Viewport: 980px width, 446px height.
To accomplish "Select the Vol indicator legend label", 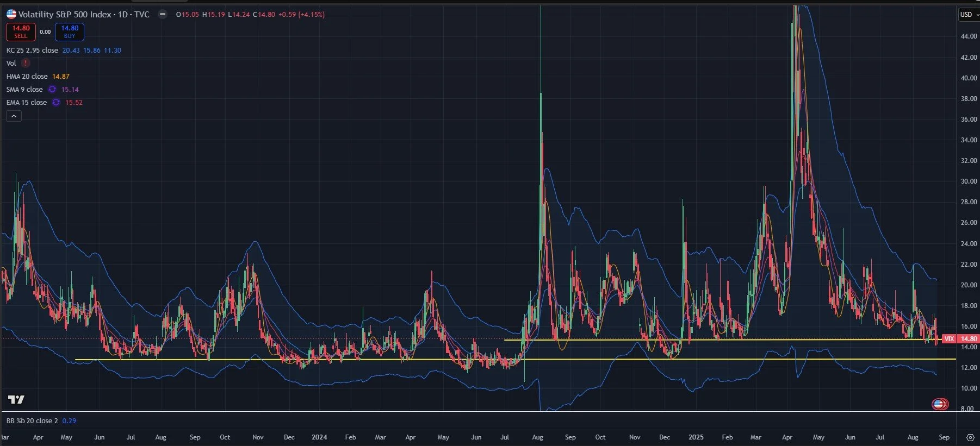I will click(11, 63).
